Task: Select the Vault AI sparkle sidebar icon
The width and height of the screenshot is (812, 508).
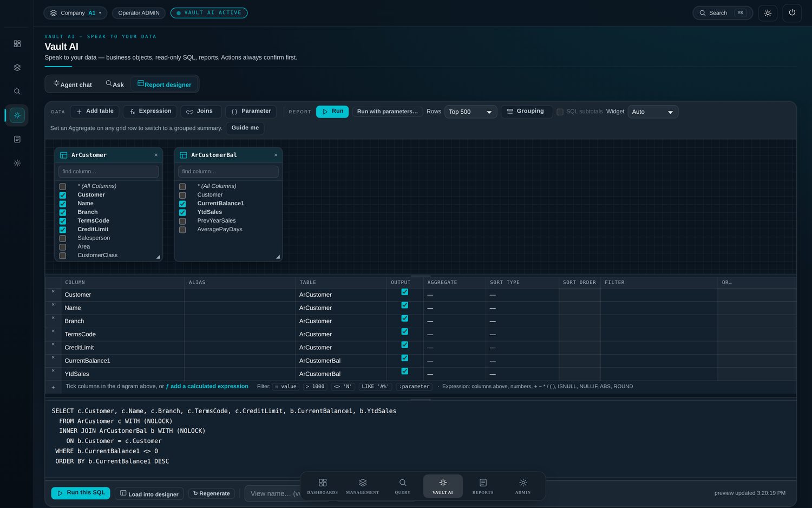Action: 17,115
